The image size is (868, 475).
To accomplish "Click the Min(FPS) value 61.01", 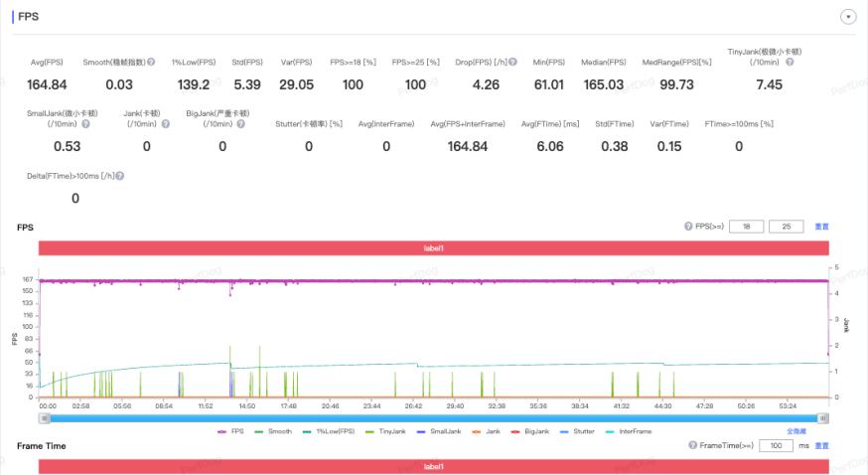I will [548, 84].
